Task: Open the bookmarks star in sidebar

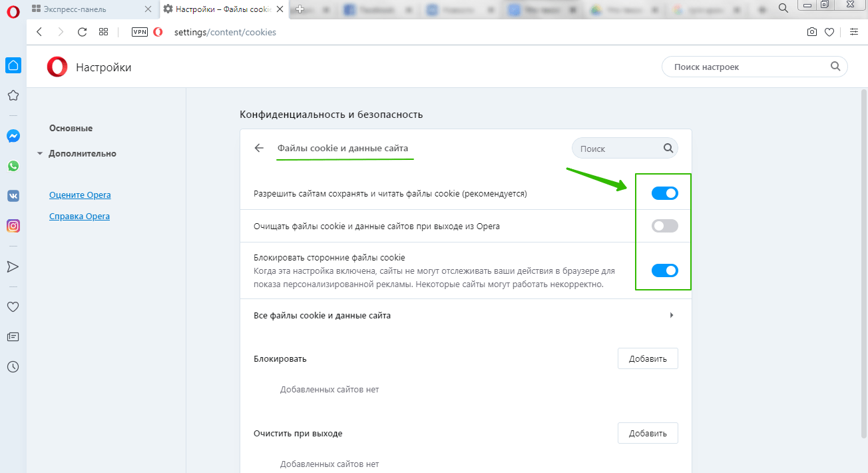Action: pyautogui.click(x=13, y=96)
